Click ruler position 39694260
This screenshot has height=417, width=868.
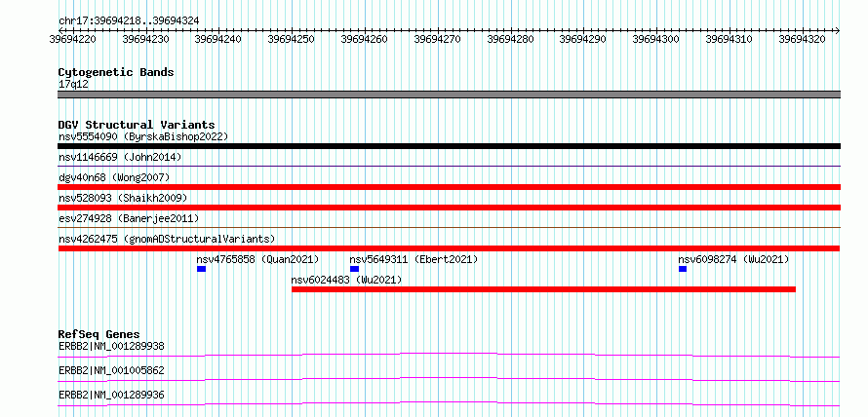pos(364,39)
